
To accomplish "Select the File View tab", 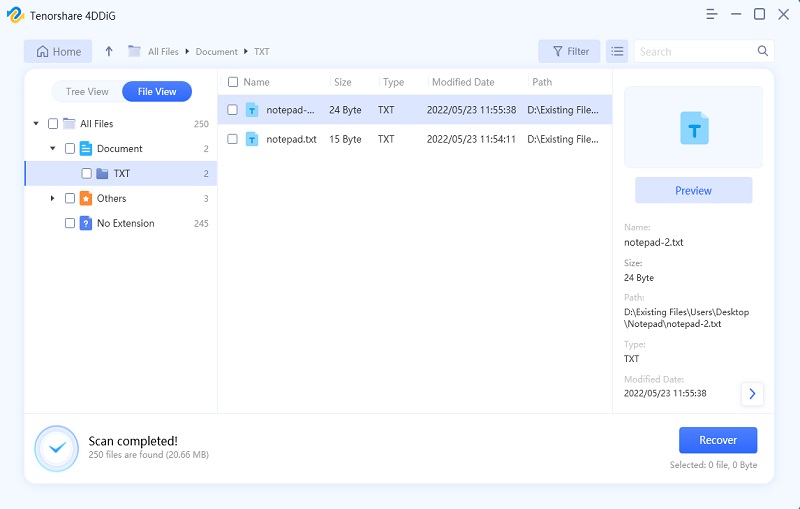I will tap(157, 92).
